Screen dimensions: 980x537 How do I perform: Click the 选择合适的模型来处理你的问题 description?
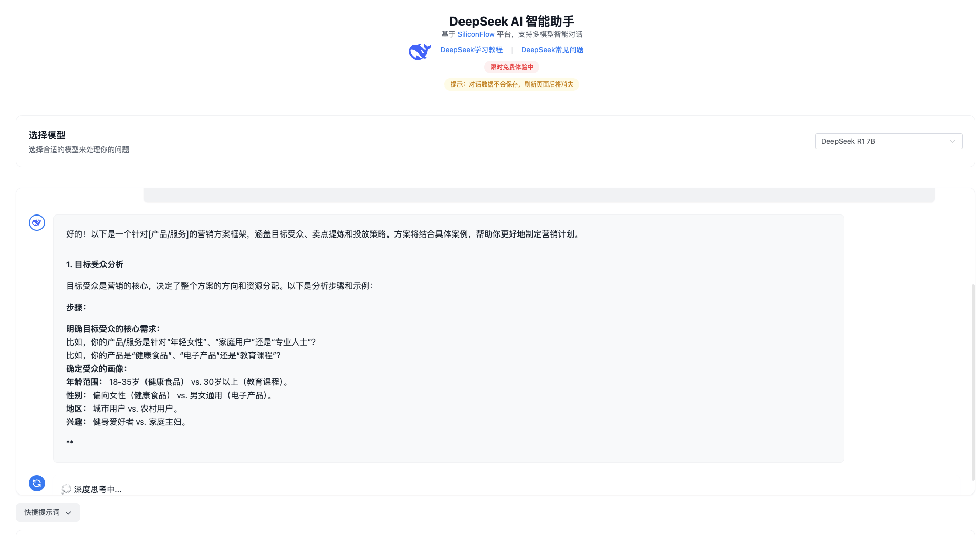click(x=79, y=149)
